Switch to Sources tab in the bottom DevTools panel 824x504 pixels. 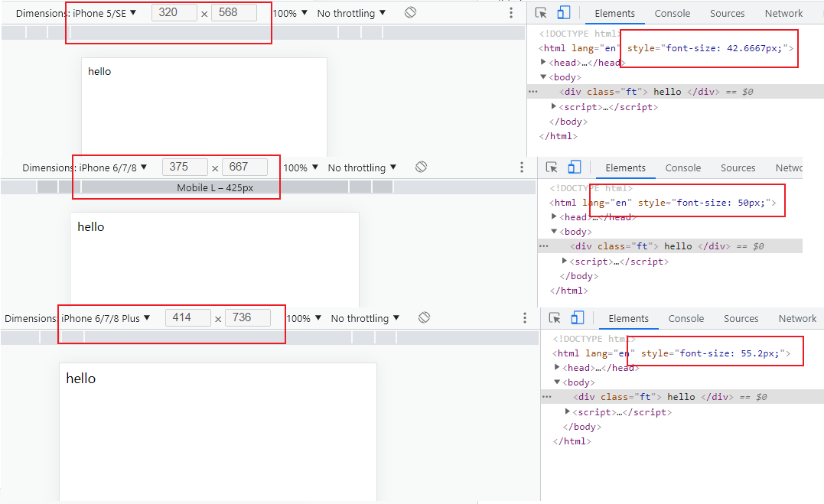[x=741, y=318]
